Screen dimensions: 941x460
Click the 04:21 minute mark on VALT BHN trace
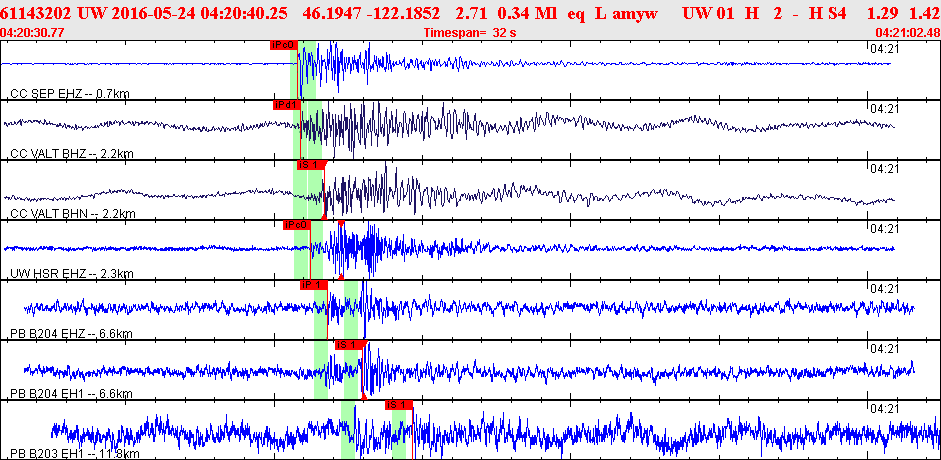[885, 169]
